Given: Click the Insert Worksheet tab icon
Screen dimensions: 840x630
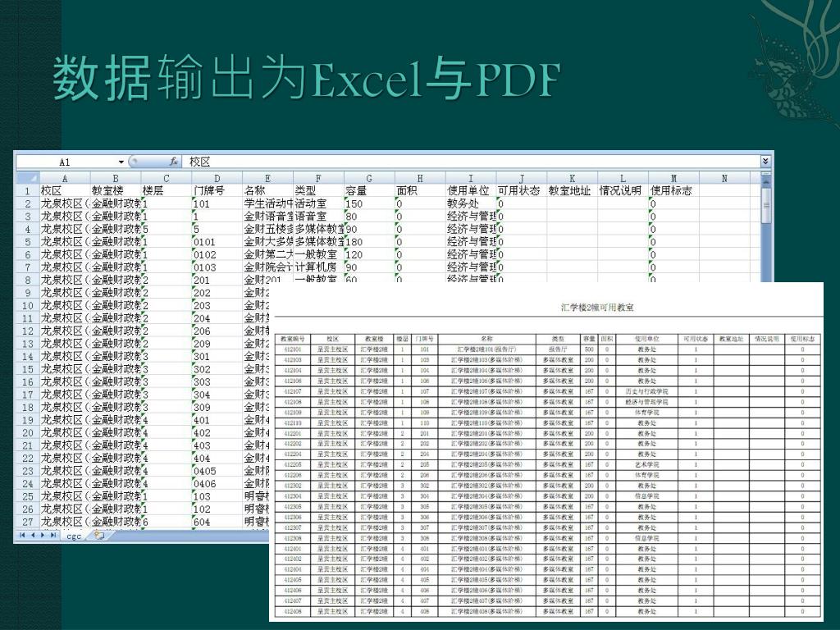Looking at the screenshot, I should [99, 535].
